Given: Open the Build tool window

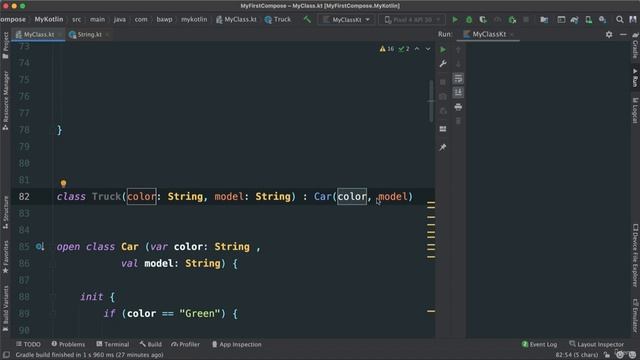Looking at the screenshot, I should pos(150,344).
